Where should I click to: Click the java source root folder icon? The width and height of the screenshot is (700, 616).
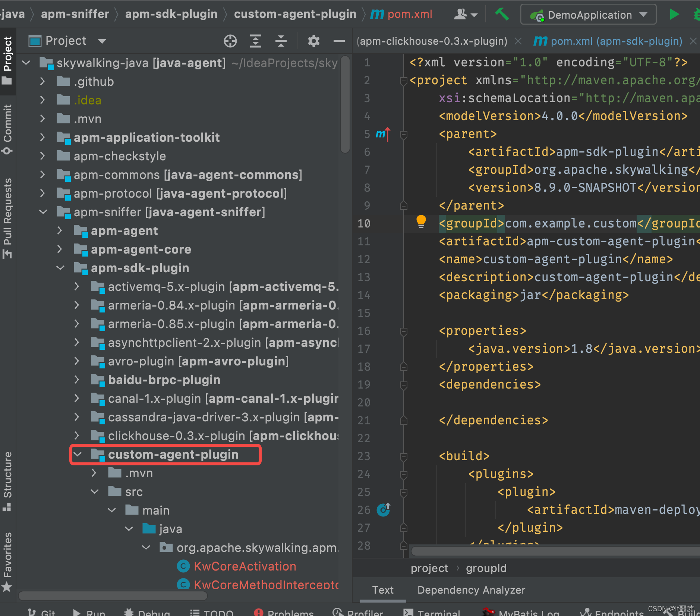[149, 528]
